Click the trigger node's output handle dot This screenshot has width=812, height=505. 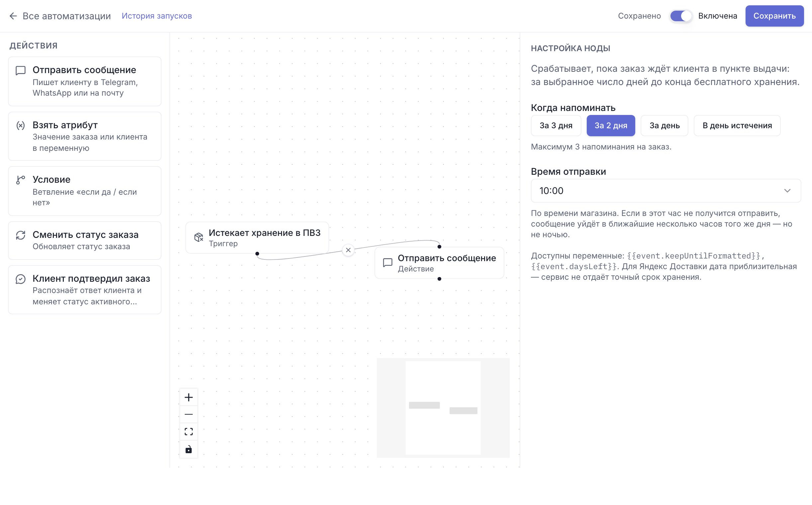click(257, 254)
